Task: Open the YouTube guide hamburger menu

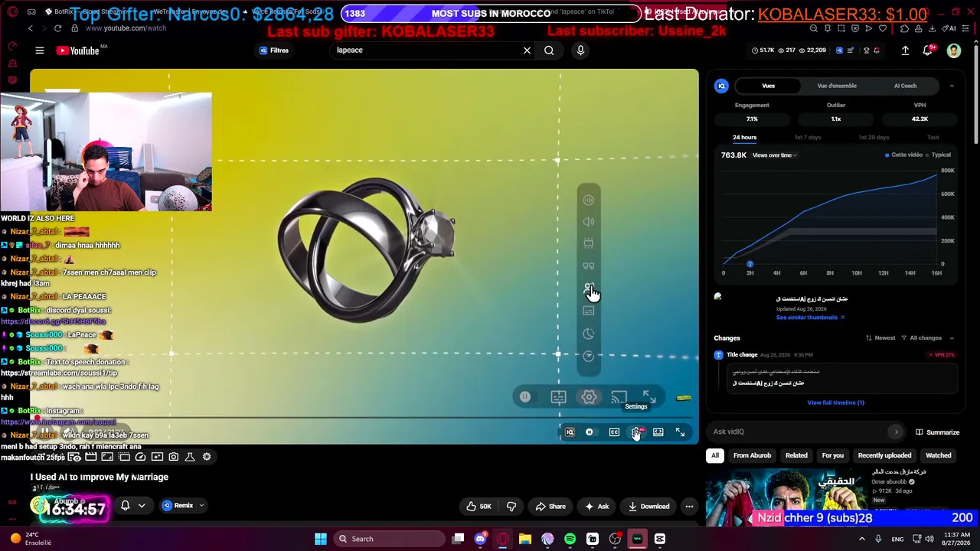Action: pos(40,51)
